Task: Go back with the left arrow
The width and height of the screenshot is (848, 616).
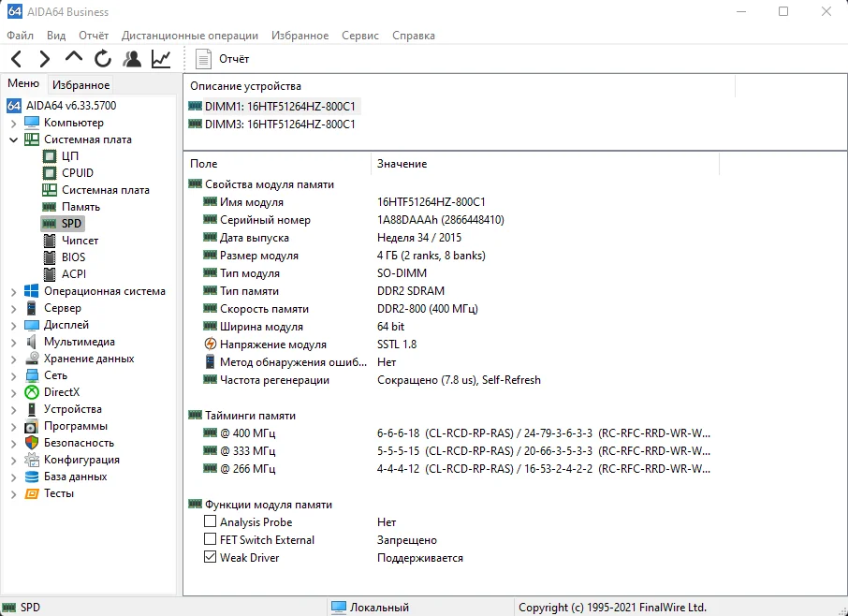Action: [17, 58]
